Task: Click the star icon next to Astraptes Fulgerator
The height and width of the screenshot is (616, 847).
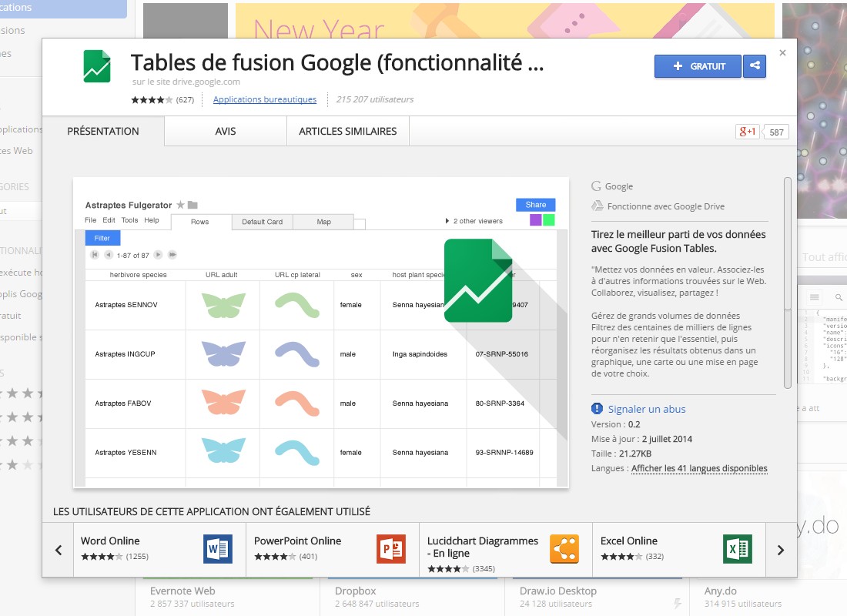Action: pyautogui.click(x=180, y=205)
